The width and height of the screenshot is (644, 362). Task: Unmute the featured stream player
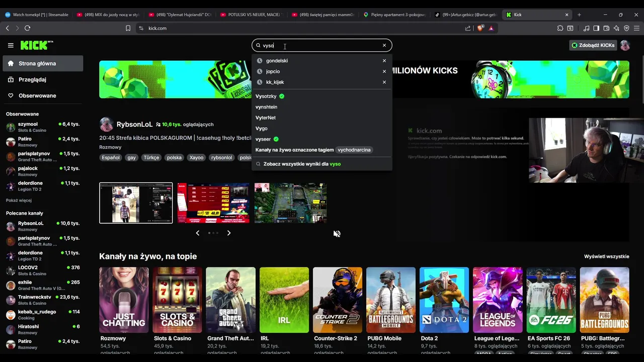[x=337, y=234]
